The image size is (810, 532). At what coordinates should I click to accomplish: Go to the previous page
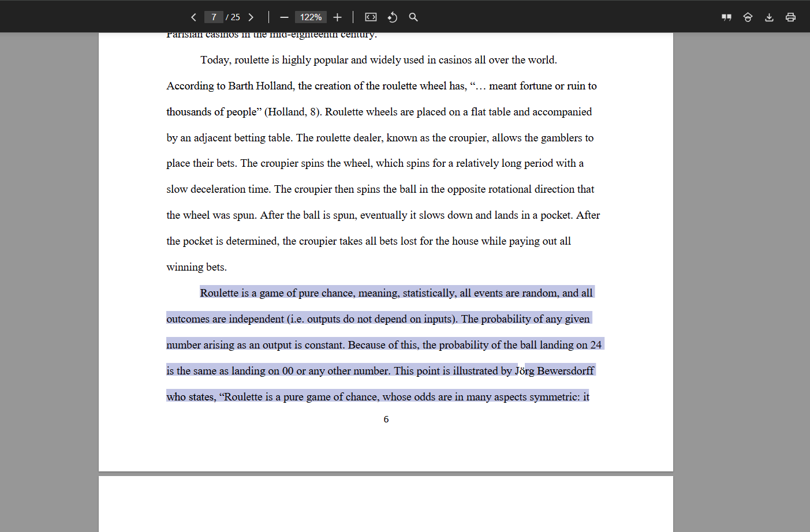[x=193, y=17]
